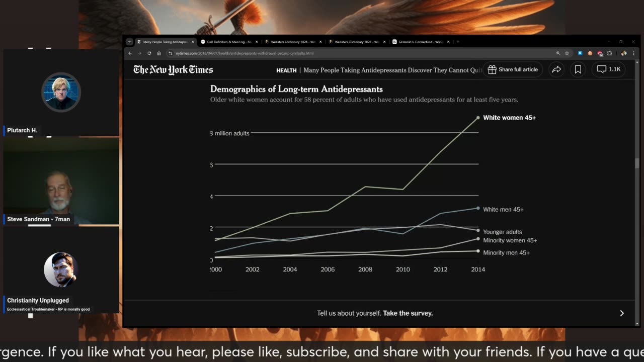Open the browser profile avatar
Viewport: 644px width, 362px height.
[624, 53]
